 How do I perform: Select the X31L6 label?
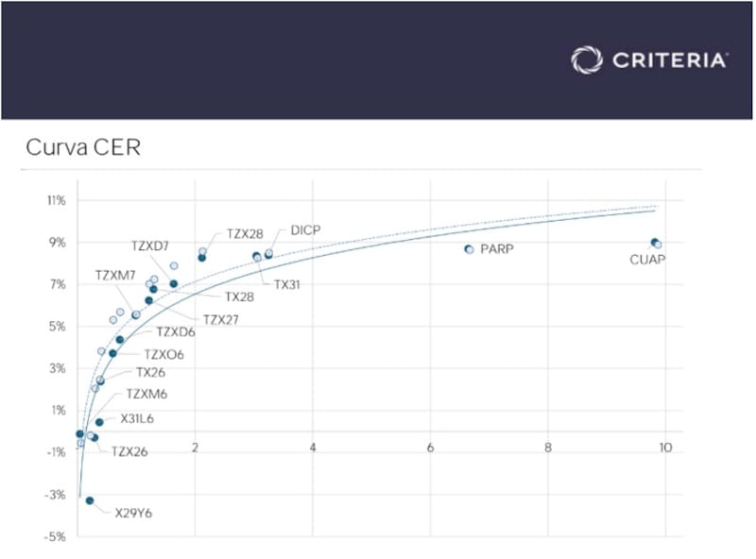[139, 418]
